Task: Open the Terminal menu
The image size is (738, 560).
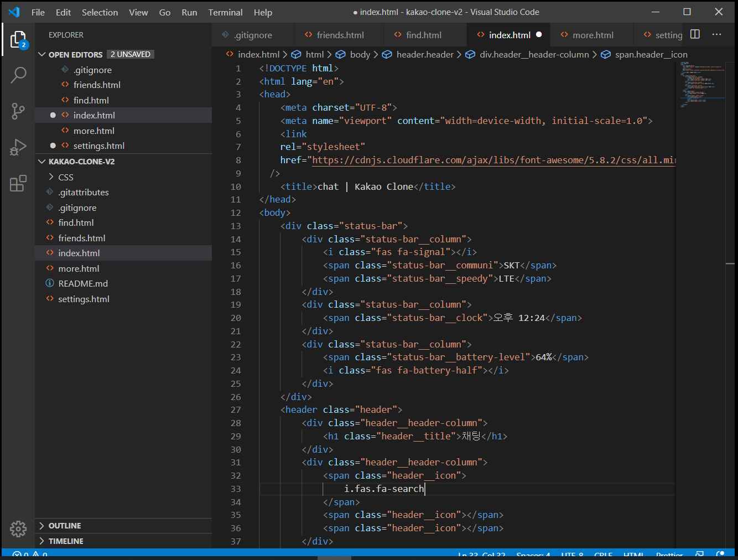Action: (225, 12)
